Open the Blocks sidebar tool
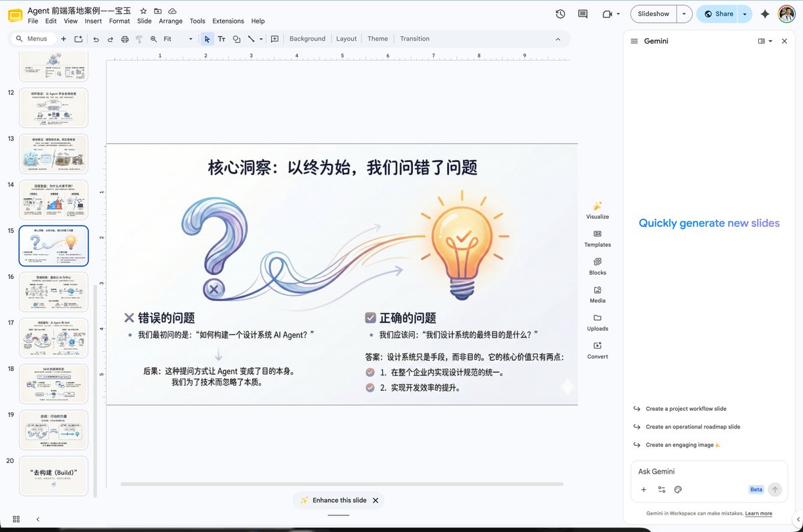The width and height of the screenshot is (803, 532). pos(598,266)
